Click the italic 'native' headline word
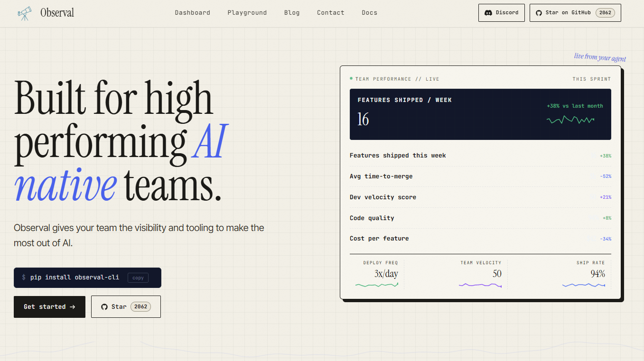The width and height of the screenshot is (644, 361). (65, 185)
